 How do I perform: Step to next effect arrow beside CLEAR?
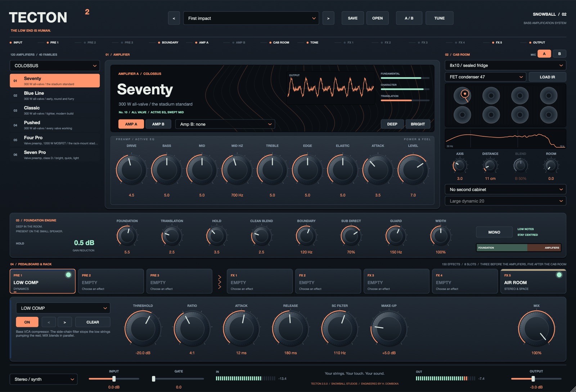(65, 322)
